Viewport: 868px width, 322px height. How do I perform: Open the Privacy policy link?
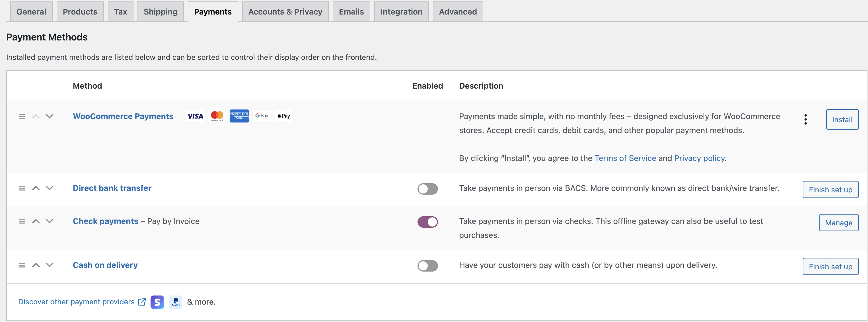pyautogui.click(x=699, y=158)
